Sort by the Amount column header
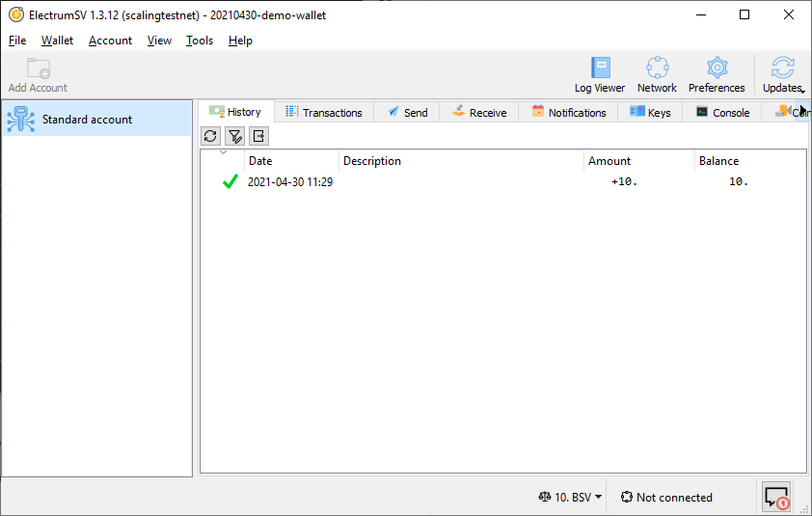The height and width of the screenshot is (516, 812). 639,161
